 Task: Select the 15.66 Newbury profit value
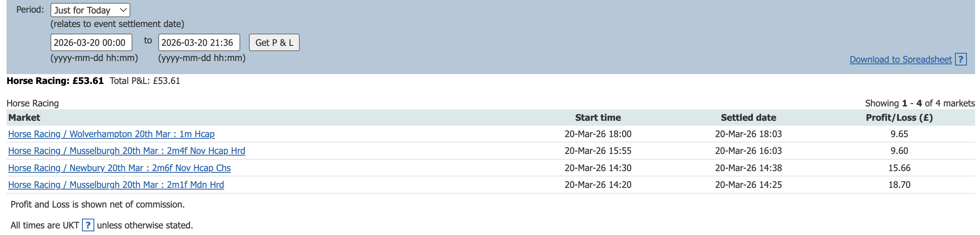click(899, 168)
